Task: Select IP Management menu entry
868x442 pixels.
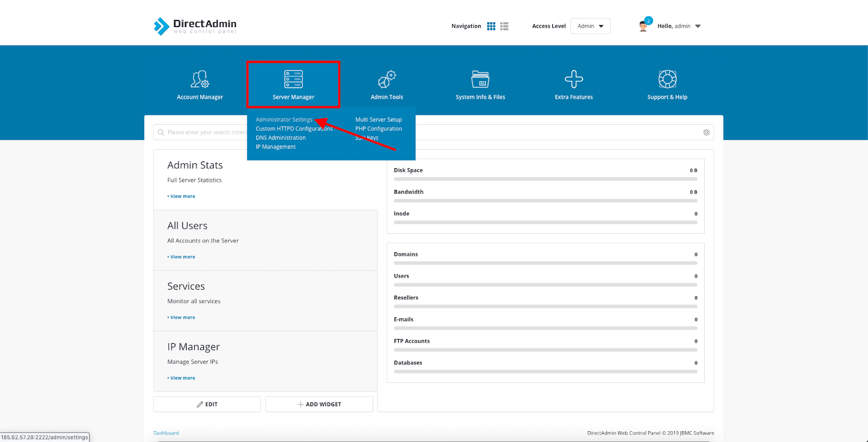Action: [x=276, y=147]
